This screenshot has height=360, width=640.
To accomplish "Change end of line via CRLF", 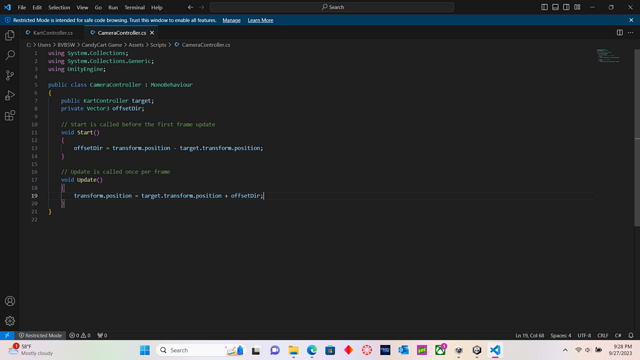I will point(603,335).
